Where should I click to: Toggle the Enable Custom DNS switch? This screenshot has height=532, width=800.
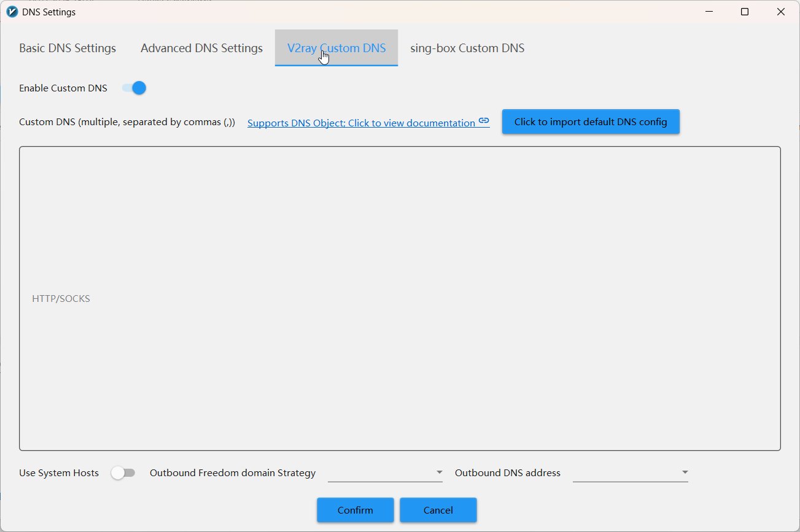(x=134, y=88)
